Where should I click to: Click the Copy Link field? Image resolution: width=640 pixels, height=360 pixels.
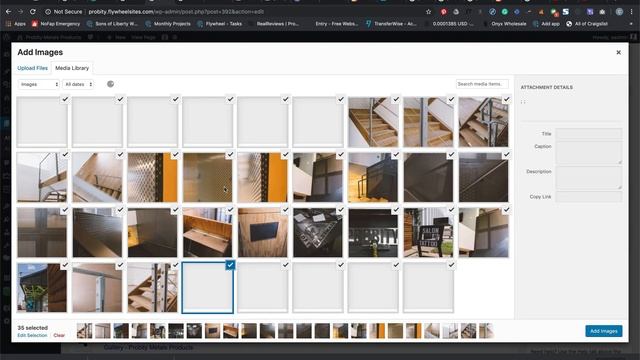pos(589,197)
